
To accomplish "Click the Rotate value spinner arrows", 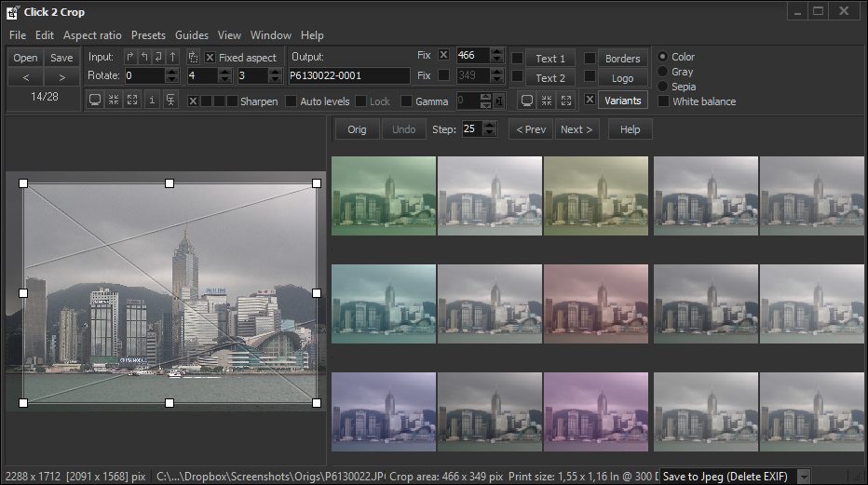I will (x=171, y=75).
